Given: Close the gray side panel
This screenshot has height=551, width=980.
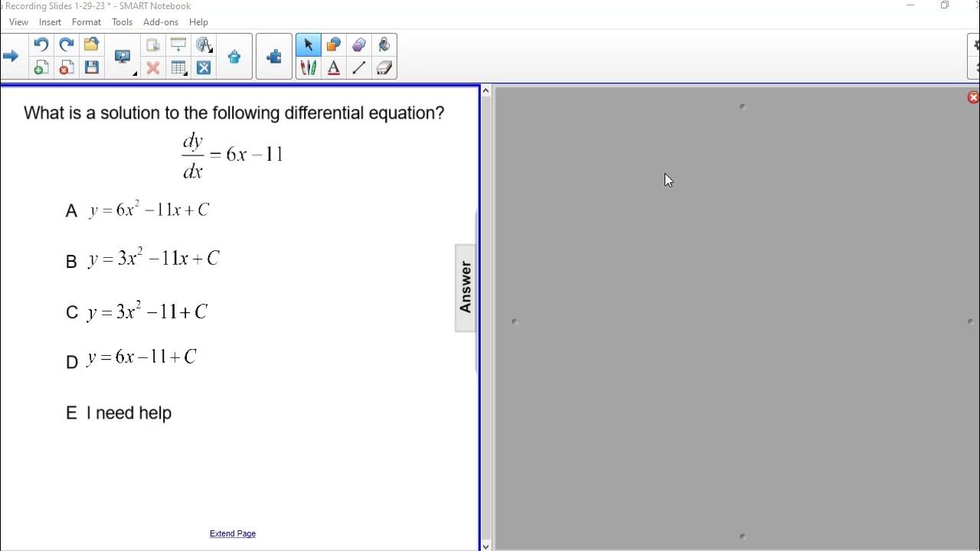Looking at the screenshot, I should [x=973, y=97].
